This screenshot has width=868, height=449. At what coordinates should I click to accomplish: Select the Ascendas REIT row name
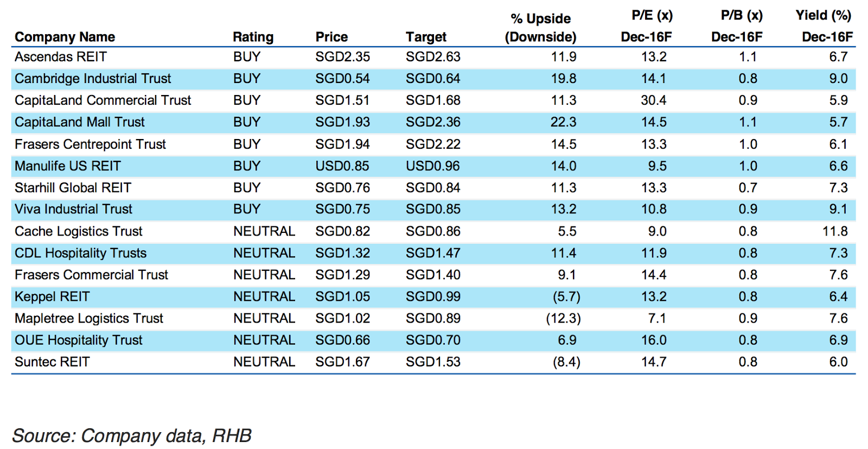tap(61, 57)
